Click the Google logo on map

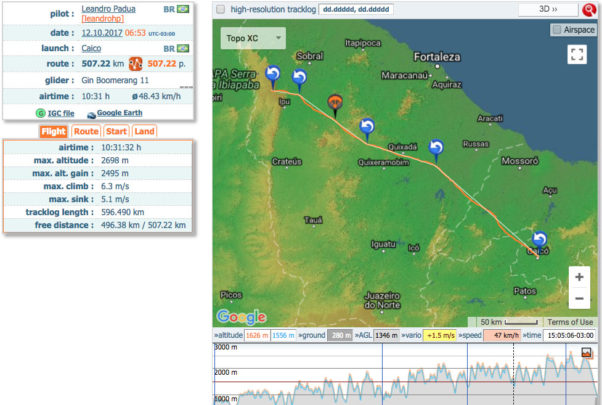241,317
